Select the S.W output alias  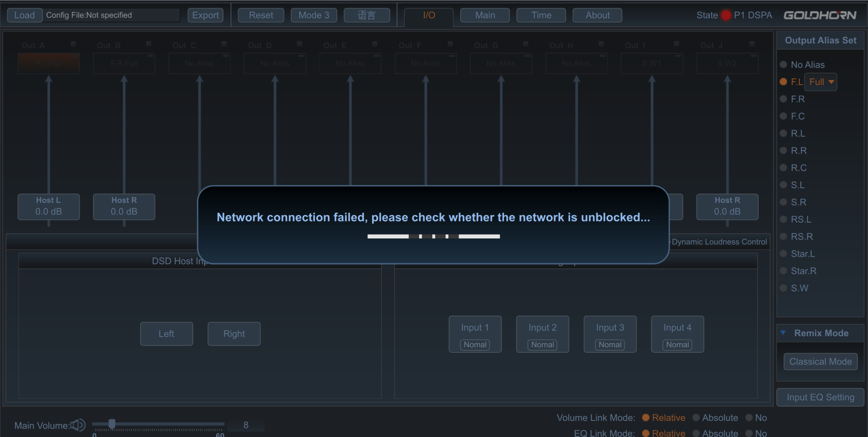coord(784,288)
